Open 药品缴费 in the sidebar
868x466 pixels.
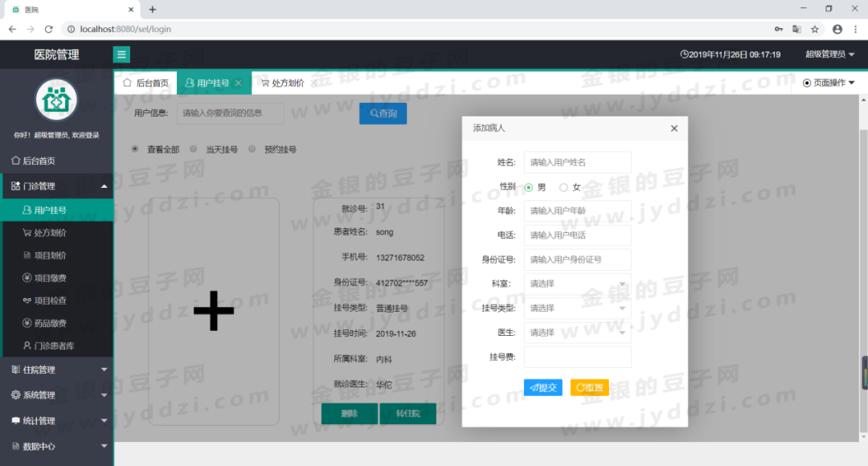56,323
